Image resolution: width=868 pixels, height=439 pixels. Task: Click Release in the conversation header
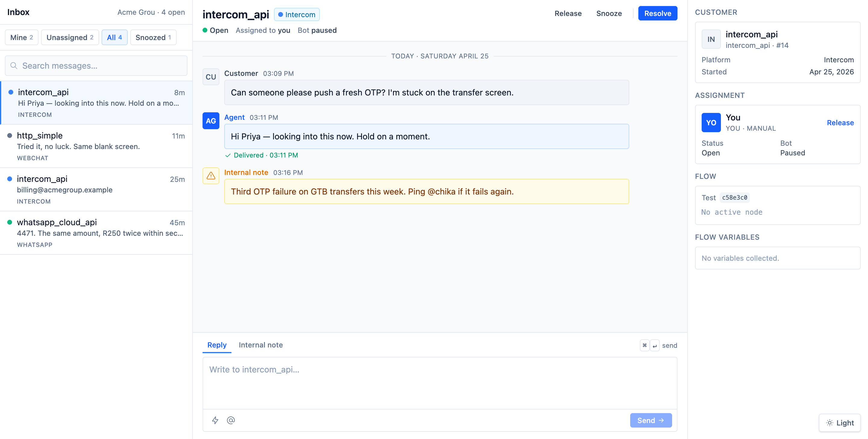[x=568, y=14]
